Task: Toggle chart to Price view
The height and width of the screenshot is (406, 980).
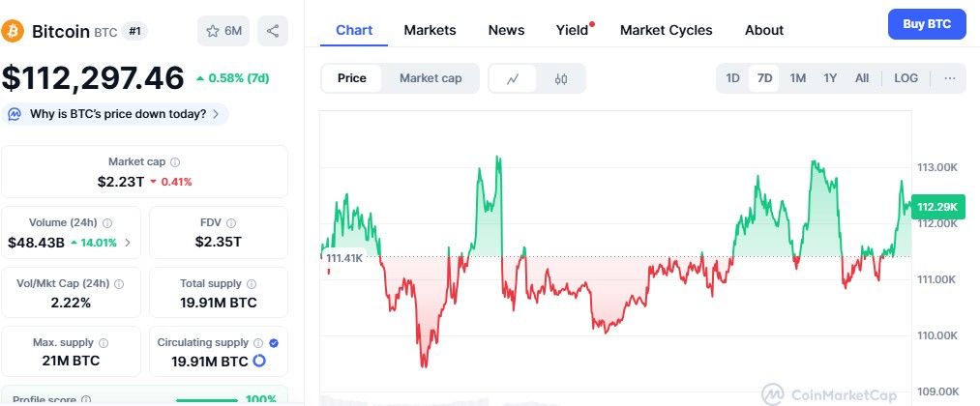Action: 351,78
